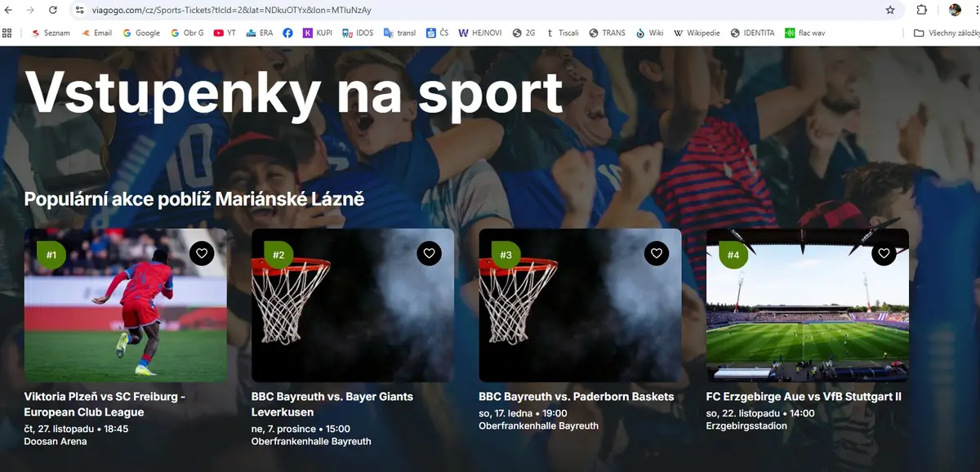Open the Email bookmark

[x=96, y=33]
